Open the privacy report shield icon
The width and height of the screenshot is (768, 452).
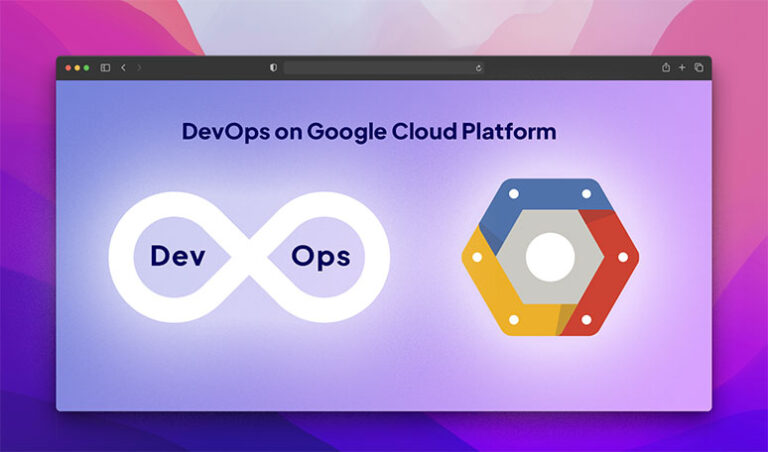tap(273, 68)
